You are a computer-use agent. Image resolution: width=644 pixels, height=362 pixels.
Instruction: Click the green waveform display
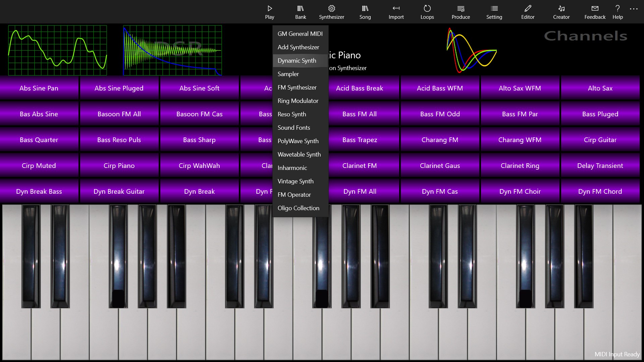[x=57, y=50]
